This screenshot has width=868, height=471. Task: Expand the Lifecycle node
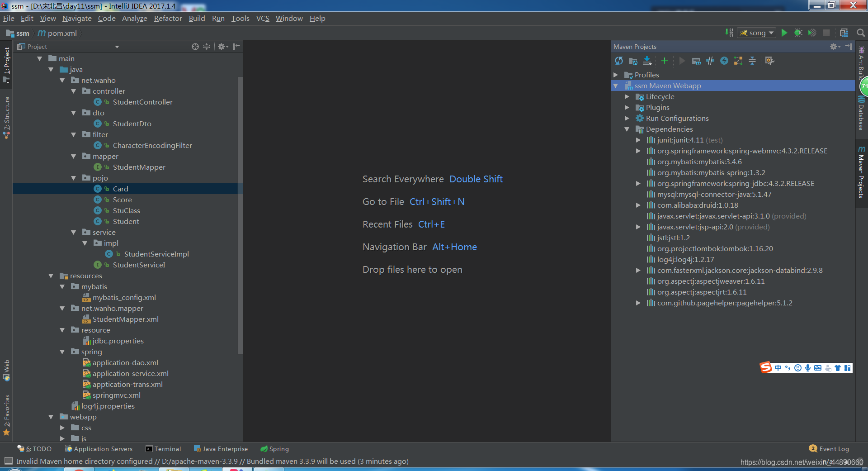(x=627, y=96)
